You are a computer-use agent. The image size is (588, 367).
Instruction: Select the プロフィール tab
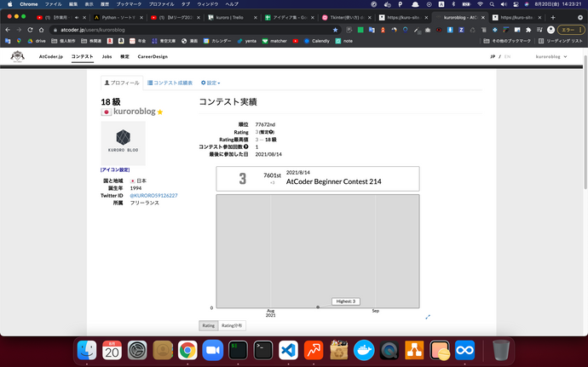[122, 83]
